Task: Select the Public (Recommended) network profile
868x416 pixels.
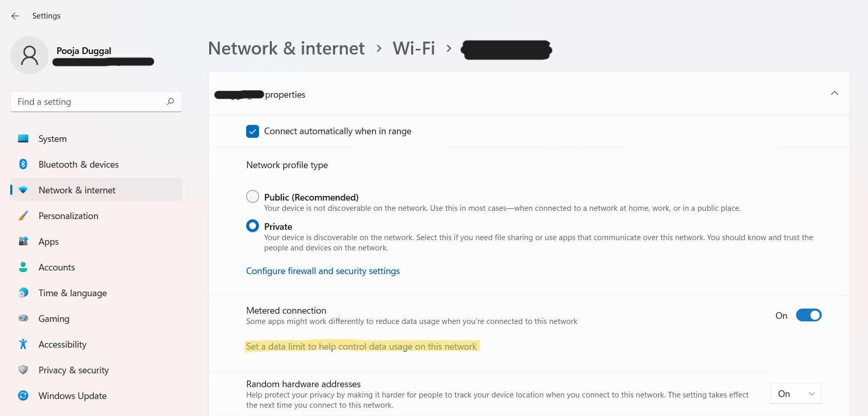Action: coord(252,197)
